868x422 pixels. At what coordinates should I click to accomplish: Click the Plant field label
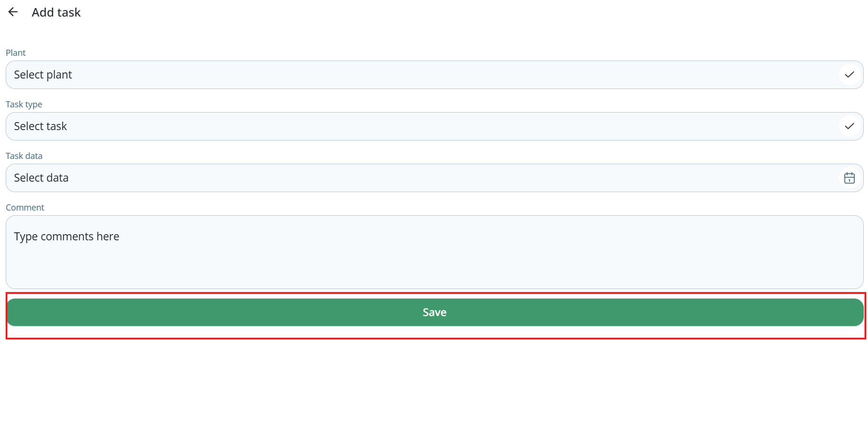pos(16,53)
